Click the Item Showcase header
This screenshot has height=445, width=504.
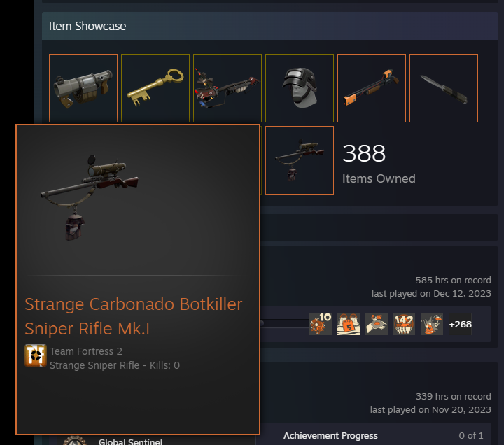[87, 26]
